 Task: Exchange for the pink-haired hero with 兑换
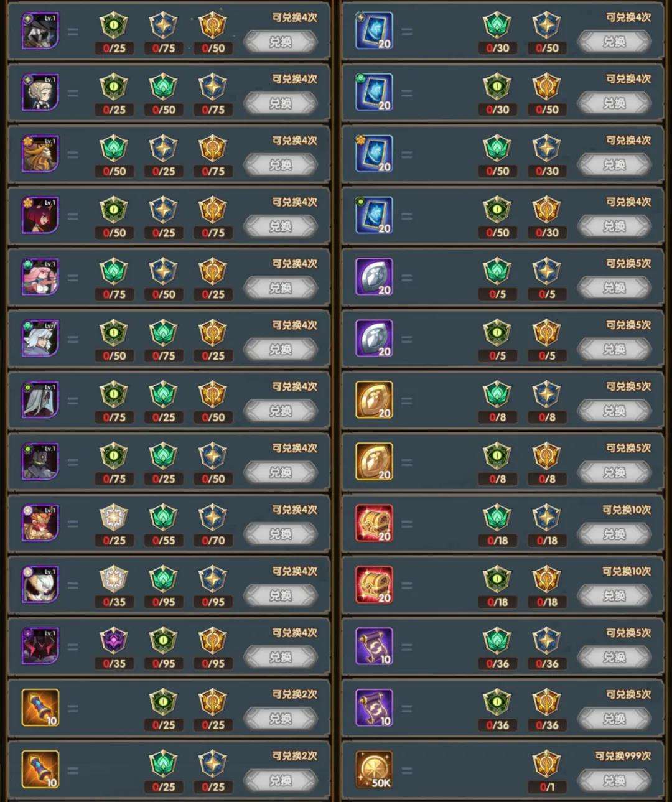point(280,288)
